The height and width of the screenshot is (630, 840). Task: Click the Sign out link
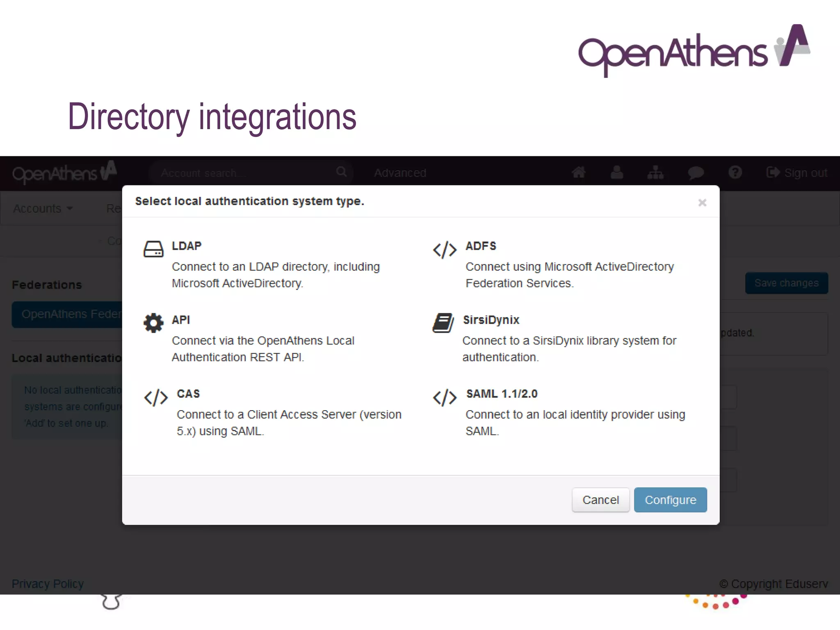point(797,173)
